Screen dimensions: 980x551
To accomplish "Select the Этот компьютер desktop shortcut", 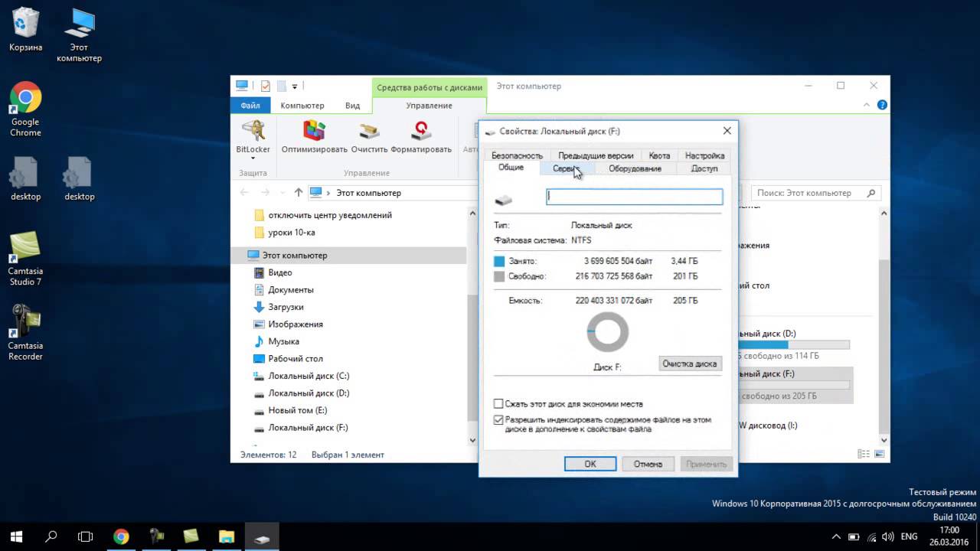I will pyautogui.click(x=79, y=36).
